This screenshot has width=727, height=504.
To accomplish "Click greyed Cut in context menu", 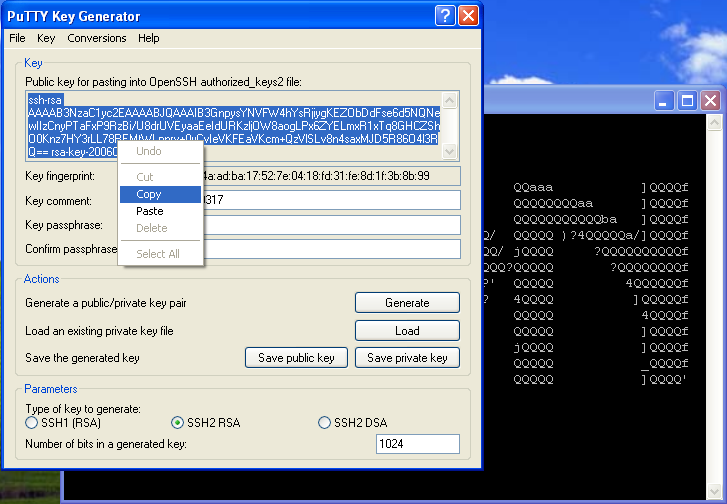I will tap(160, 177).
